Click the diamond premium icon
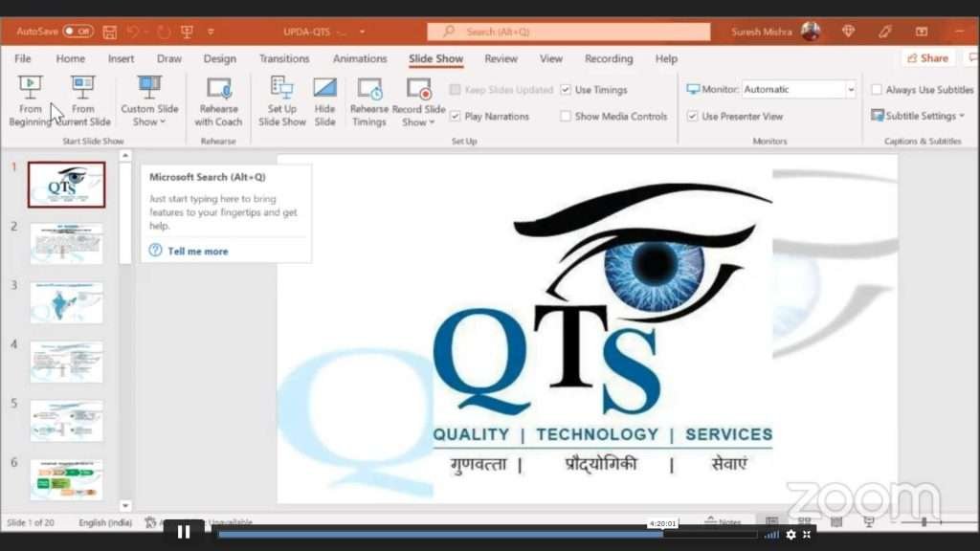This screenshot has width=980, height=551. [848, 32]
